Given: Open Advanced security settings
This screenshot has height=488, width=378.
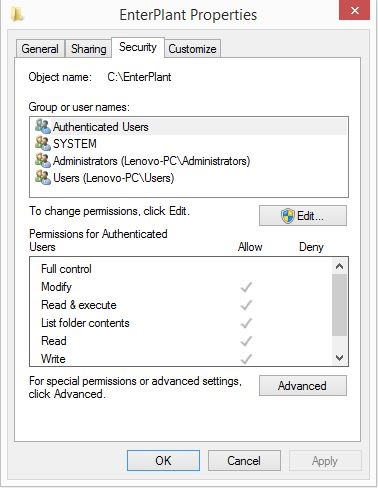Looking at the screenshot, I should click(303, 386).
